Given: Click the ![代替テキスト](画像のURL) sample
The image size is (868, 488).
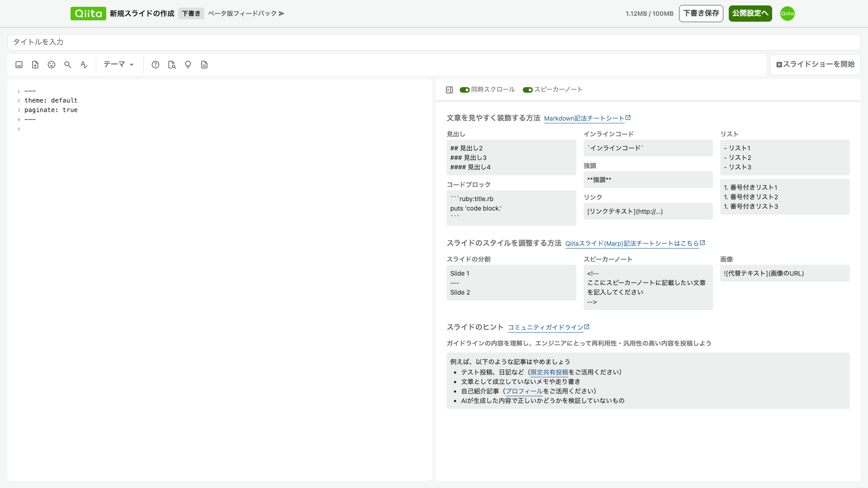Looking at the screenshot, I should 785,273.
